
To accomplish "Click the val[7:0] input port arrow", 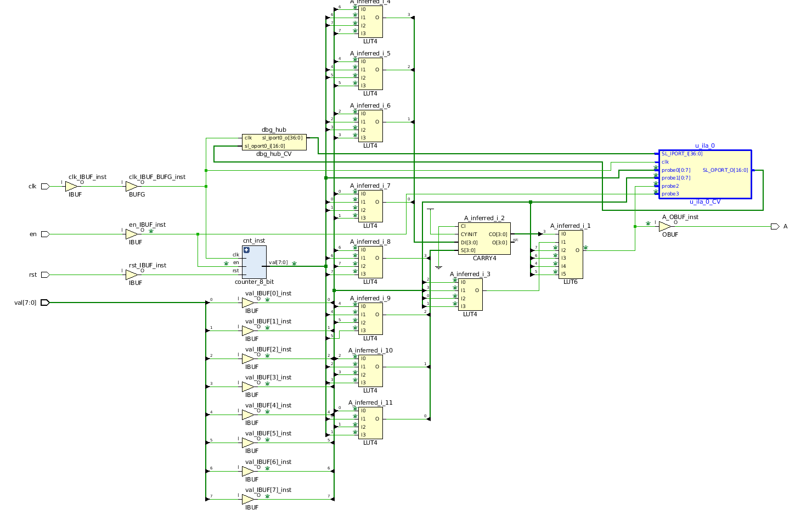I will pyautogui.click(x=45, y=302).
